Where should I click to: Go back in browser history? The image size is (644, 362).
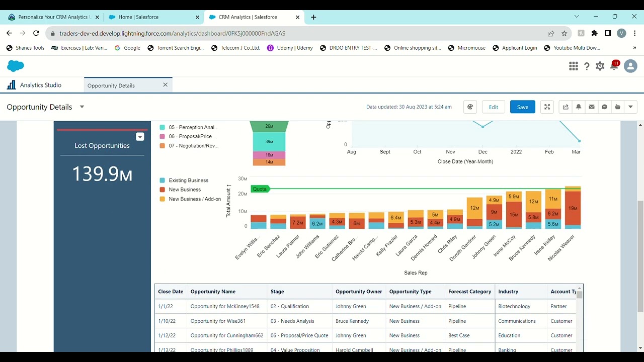tap(9, 33)
